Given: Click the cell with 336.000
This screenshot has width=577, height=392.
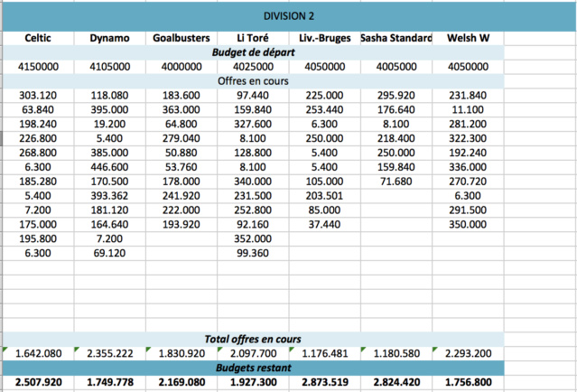Looking at the screenshot, I should [468, 167].
